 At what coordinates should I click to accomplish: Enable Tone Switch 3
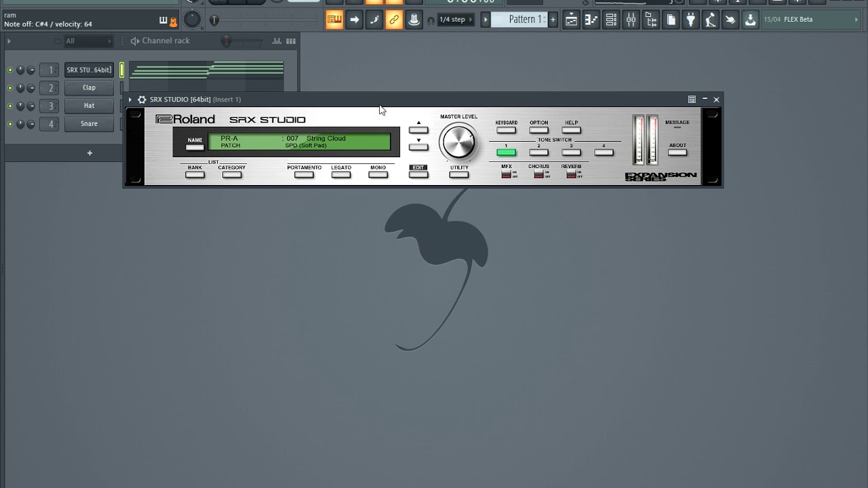(x=571, y=152)
